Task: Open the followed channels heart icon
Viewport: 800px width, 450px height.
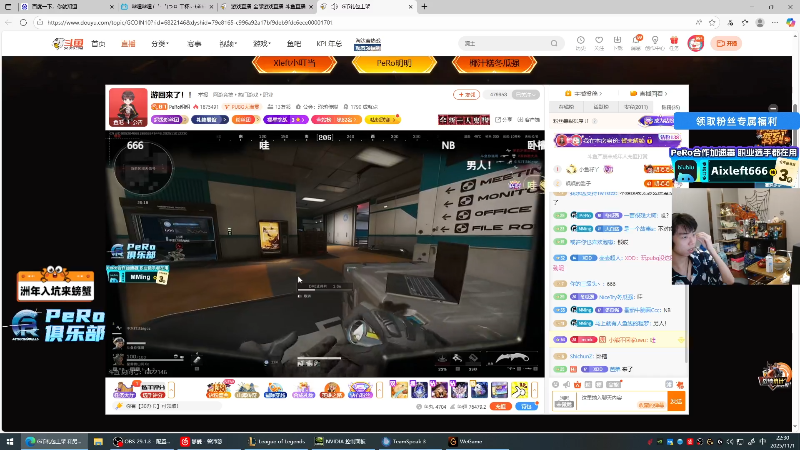Action: tap(599, 40)
